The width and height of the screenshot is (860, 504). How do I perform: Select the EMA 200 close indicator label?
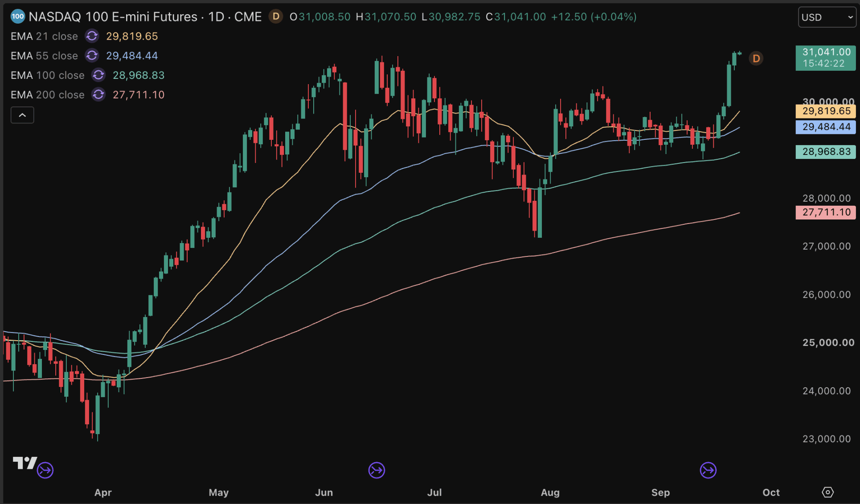pyautogui.click(x=48, y=95)
